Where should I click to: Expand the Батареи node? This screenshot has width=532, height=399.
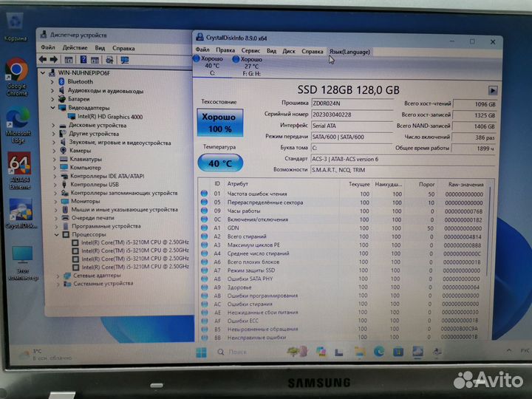pyautogui.click(x=52, y=99)
